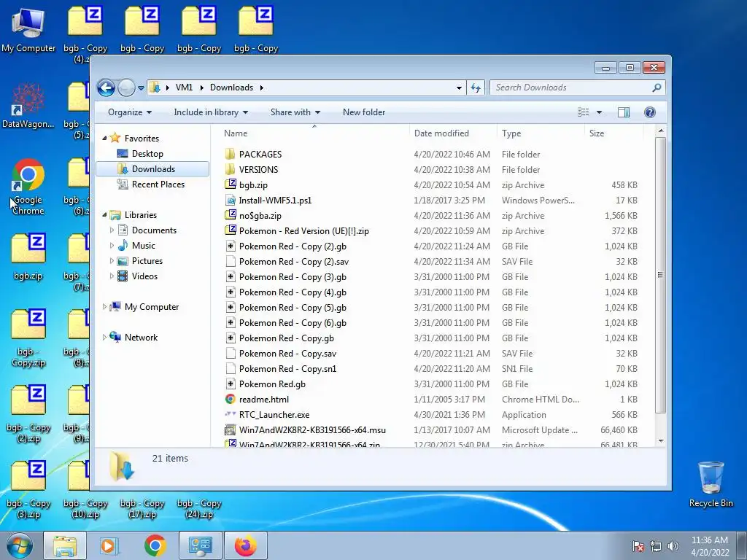The height and width of the screenshot is (560, 747).
Task: Click the volume speaker tray icon
Action: tap(673, 546)
